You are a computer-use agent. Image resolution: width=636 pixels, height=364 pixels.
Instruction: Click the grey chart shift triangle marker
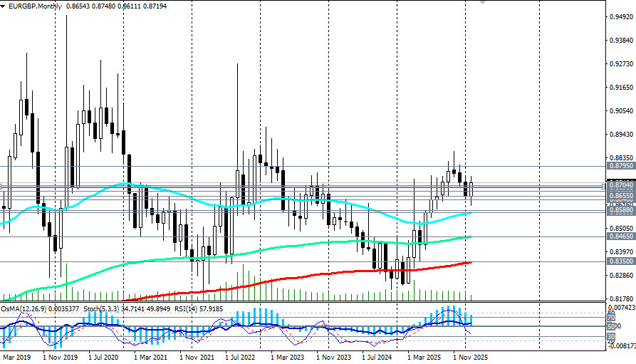pos(482,1)
